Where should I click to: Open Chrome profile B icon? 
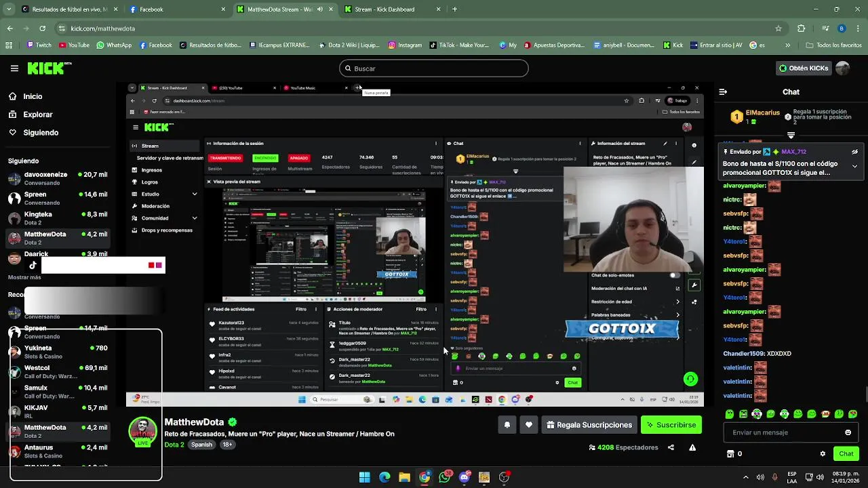(x=842, y=28)
